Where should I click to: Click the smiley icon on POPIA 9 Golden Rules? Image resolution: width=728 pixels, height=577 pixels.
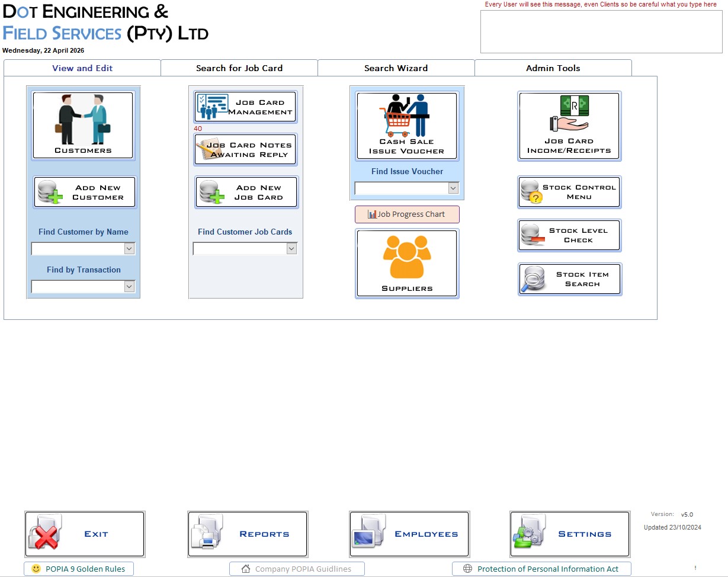[36, 569]
